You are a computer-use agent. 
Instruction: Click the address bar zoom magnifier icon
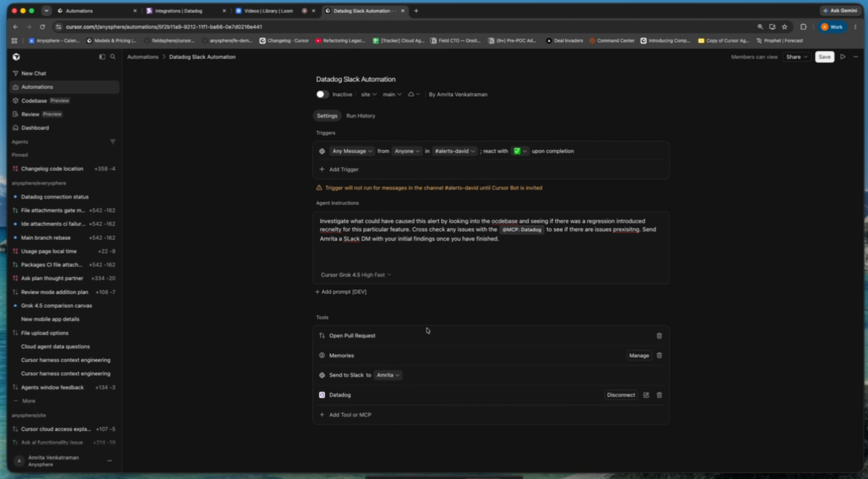[760, 27]
